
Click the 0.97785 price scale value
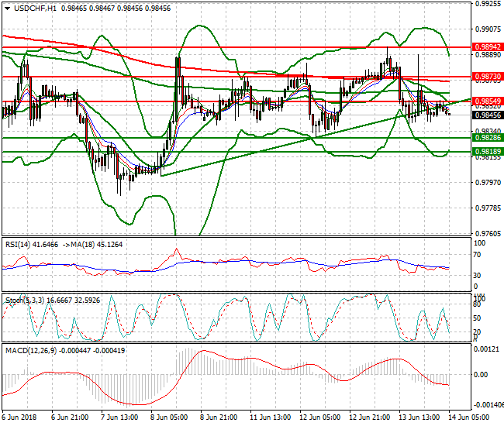[x=488, y=208]
